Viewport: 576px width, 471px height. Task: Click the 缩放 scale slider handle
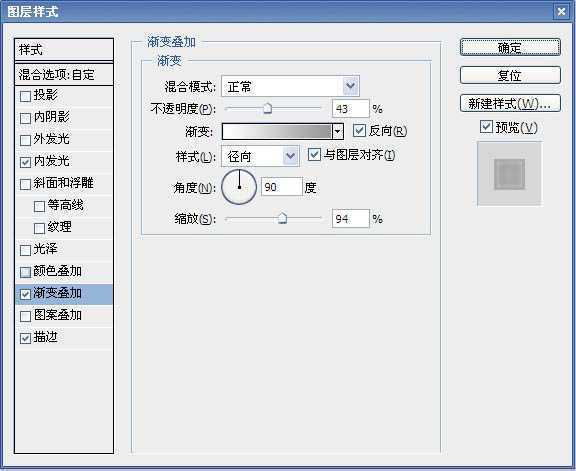(x=282, y=218)
